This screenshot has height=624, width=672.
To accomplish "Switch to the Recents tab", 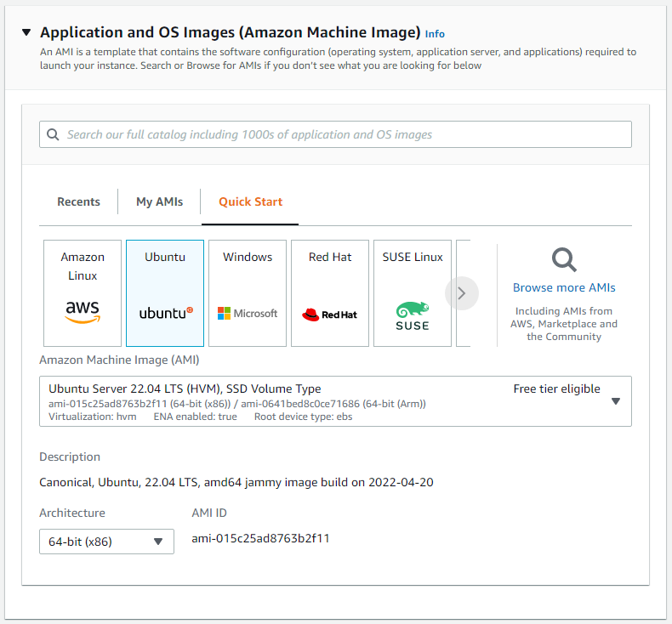I will [x=78, y=201].
